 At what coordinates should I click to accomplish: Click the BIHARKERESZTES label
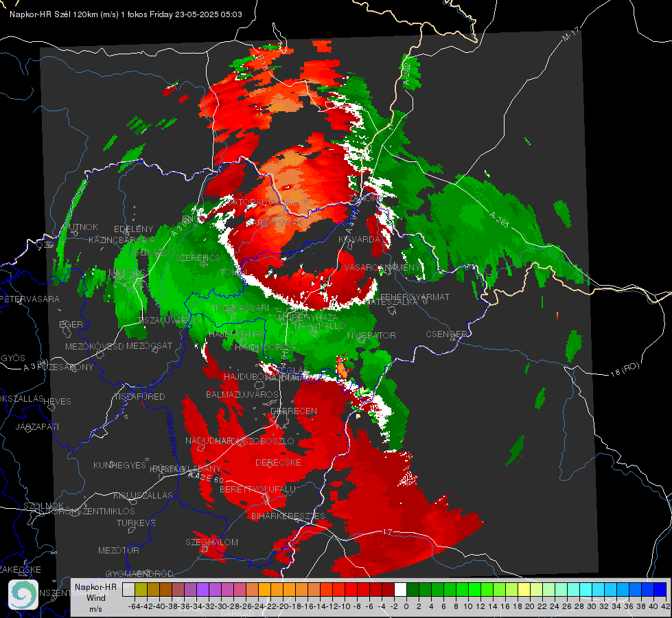288,516
